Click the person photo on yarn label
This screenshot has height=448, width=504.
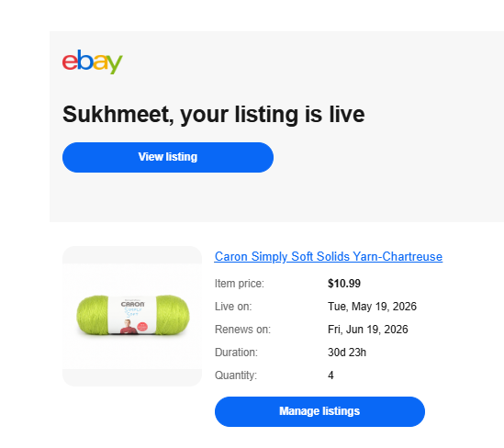[129, 327]
